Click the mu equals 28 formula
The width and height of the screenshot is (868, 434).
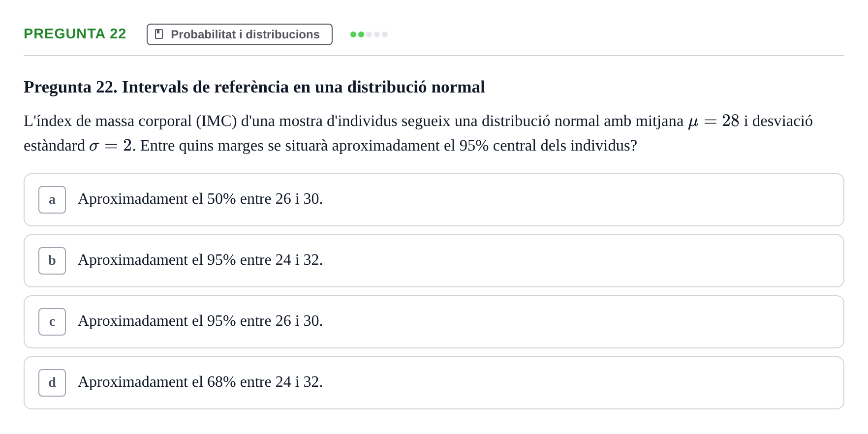pos(713,121)
